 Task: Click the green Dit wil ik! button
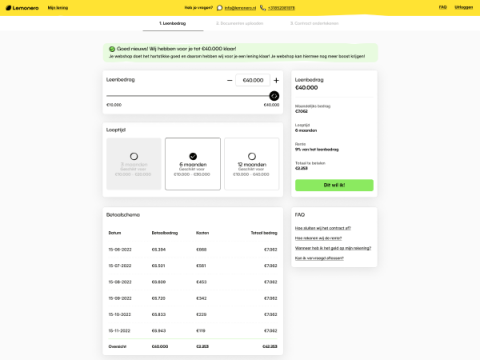tap(334, 185)
